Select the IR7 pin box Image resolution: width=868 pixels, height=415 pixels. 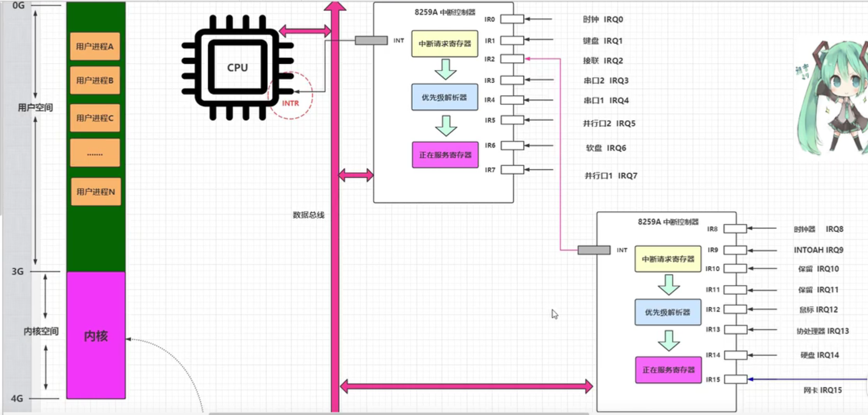point(512,170)
